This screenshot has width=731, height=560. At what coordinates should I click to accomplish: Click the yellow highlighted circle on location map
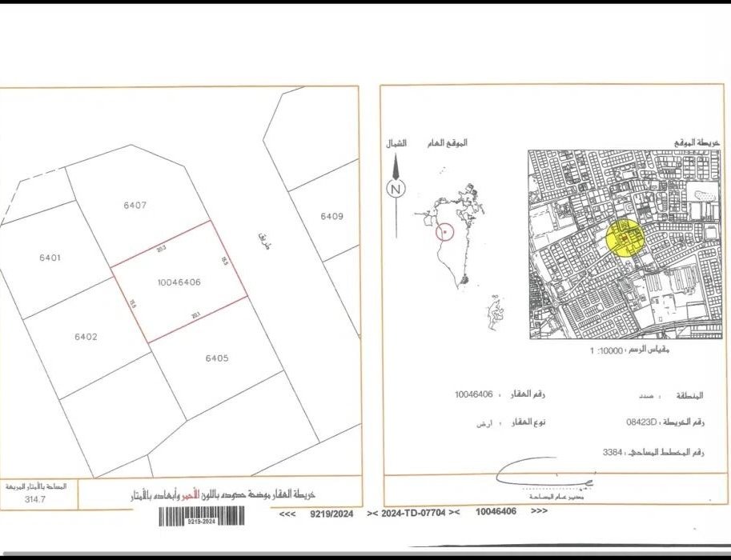point(623,238)
